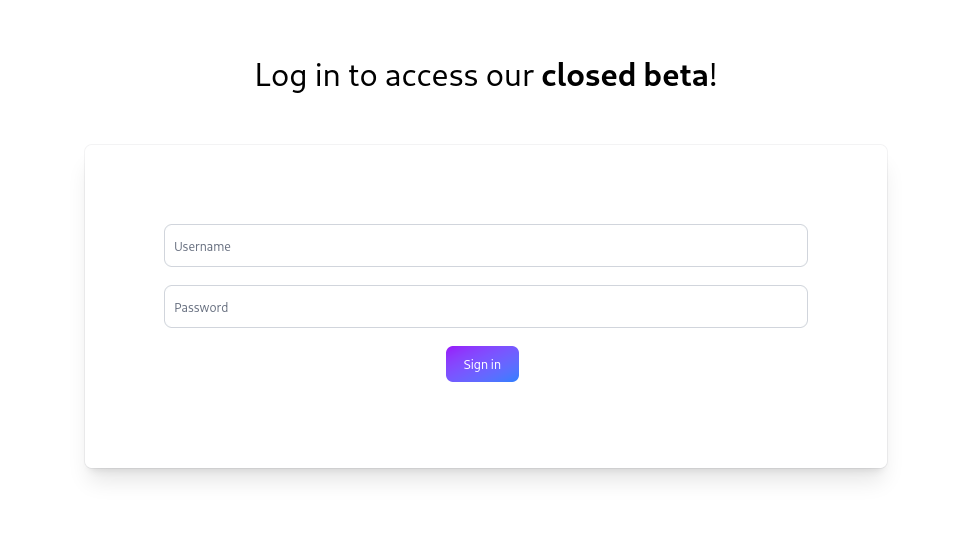
Task: Click the Username input field
Action: point(485,246)
